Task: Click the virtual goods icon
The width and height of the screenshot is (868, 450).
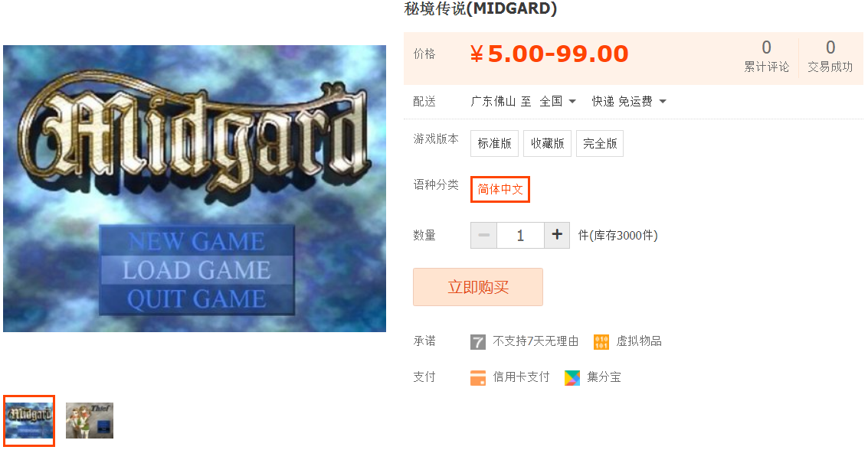Action: point(601,341)
